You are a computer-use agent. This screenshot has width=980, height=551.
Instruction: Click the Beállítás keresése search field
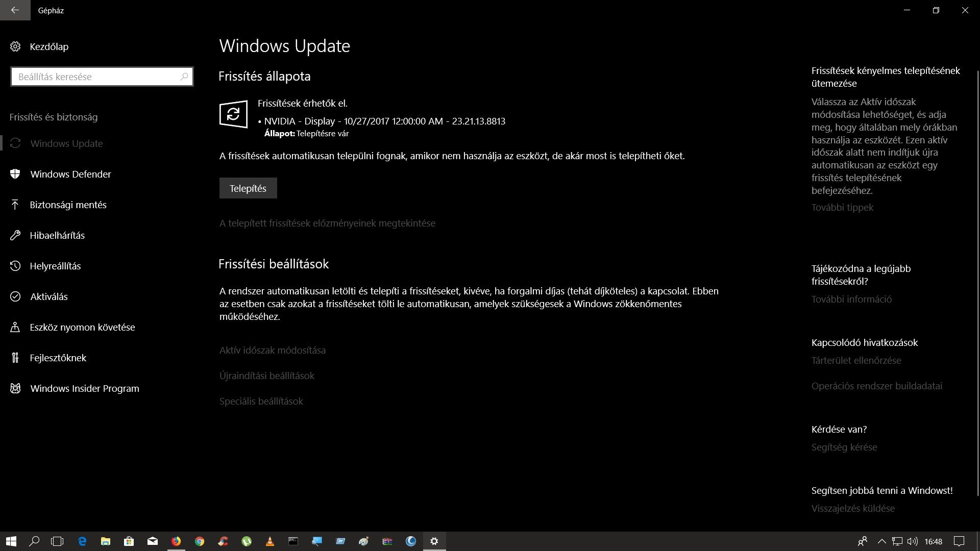102,77
